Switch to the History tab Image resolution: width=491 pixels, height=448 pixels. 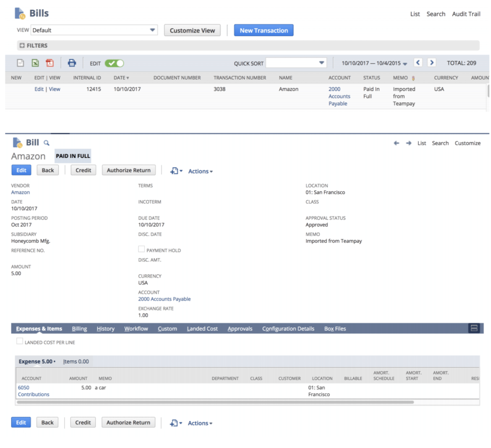pyautogui.click(x=105, y=329)
